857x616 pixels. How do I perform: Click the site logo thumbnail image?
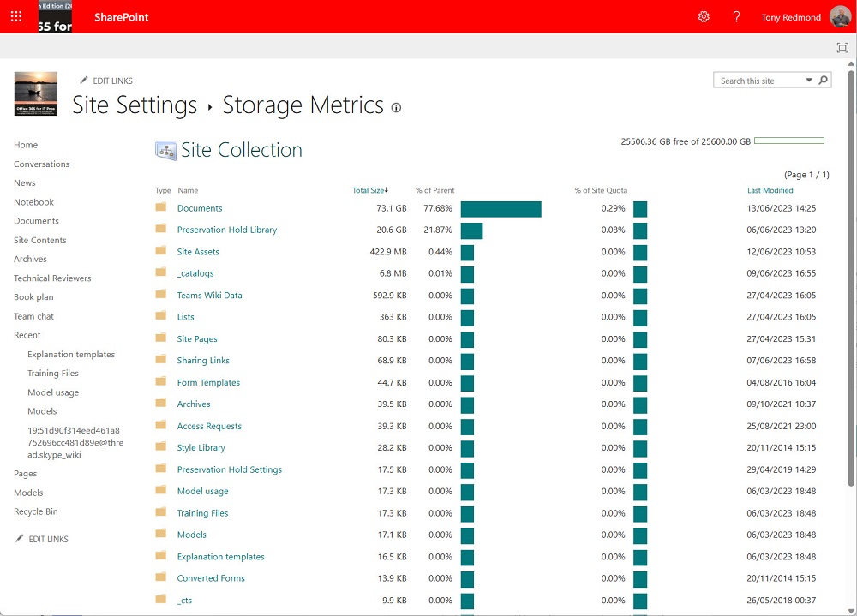pyautogui.click(x=36, y=93)
